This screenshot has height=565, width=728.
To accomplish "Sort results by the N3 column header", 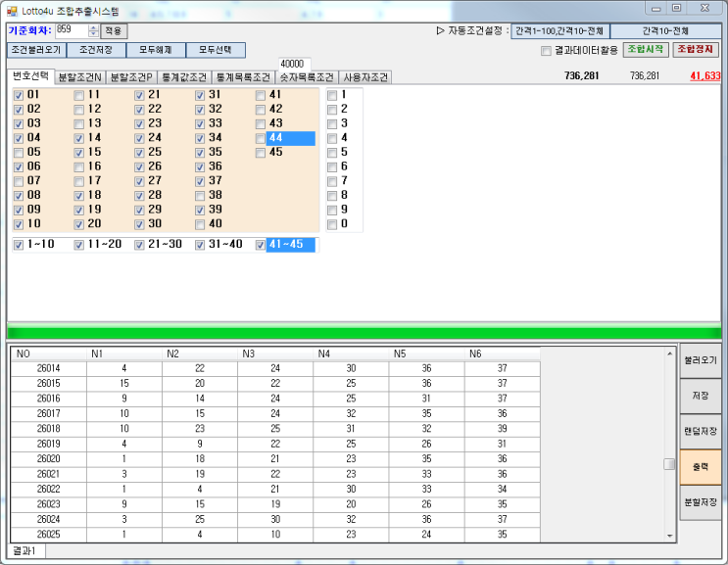I will tap(275, 353).
